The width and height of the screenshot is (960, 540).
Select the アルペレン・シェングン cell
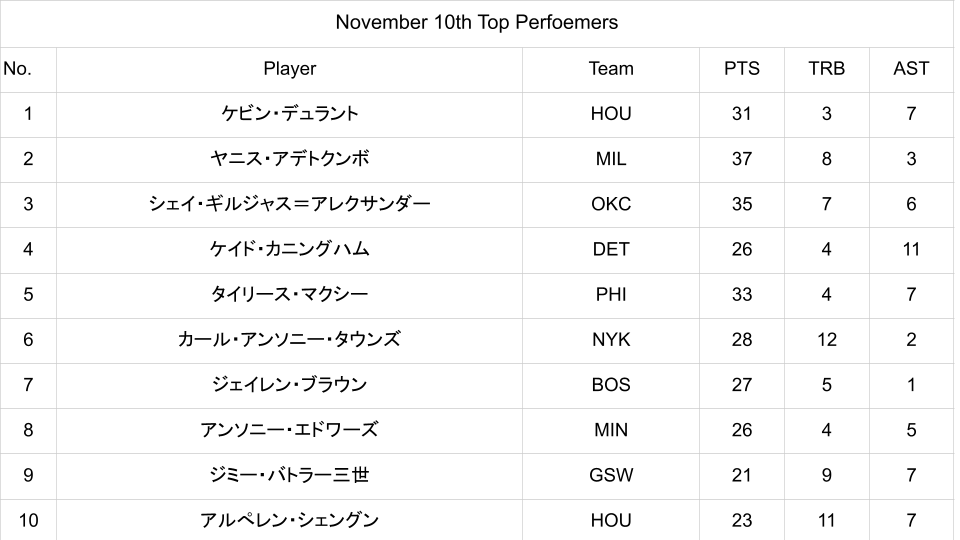pos(290,520)
